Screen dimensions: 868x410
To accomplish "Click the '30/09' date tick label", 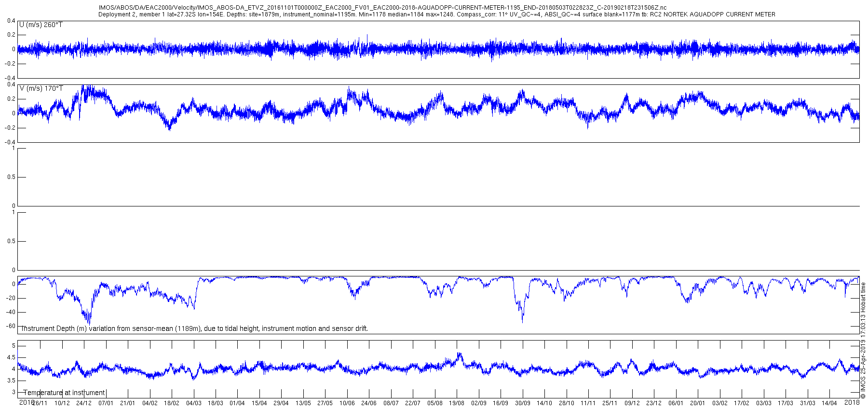I will point(523,403).
